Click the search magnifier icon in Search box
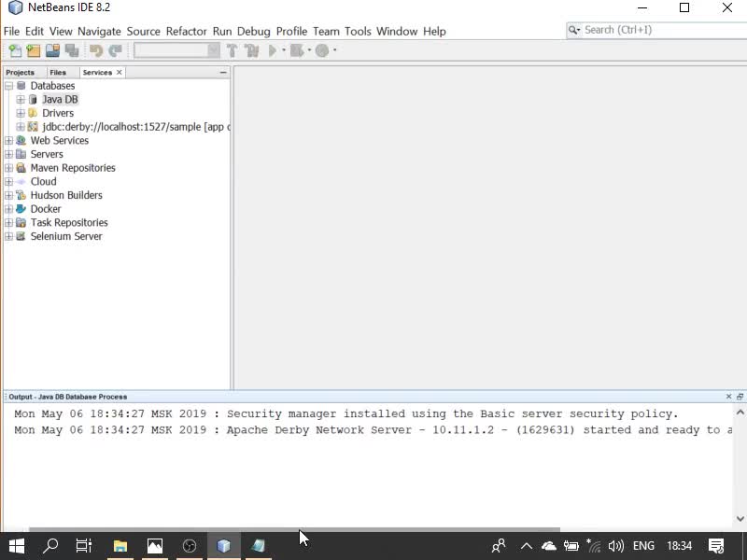 (574, 30)
